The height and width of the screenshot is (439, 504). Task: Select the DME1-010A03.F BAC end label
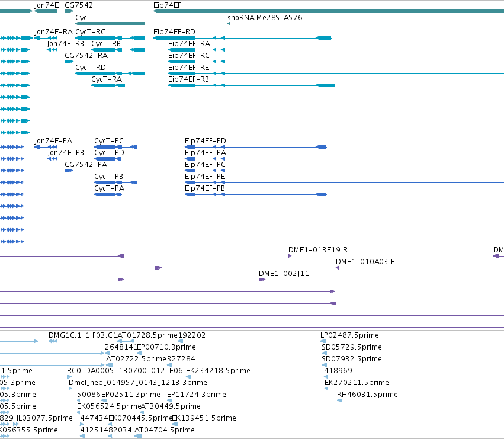365,262
